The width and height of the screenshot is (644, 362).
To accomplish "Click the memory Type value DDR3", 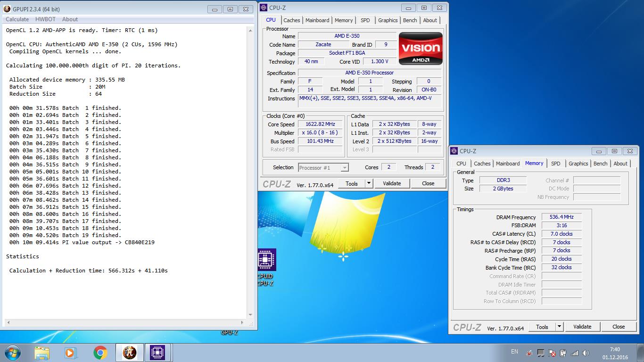I will coord(503,180).
